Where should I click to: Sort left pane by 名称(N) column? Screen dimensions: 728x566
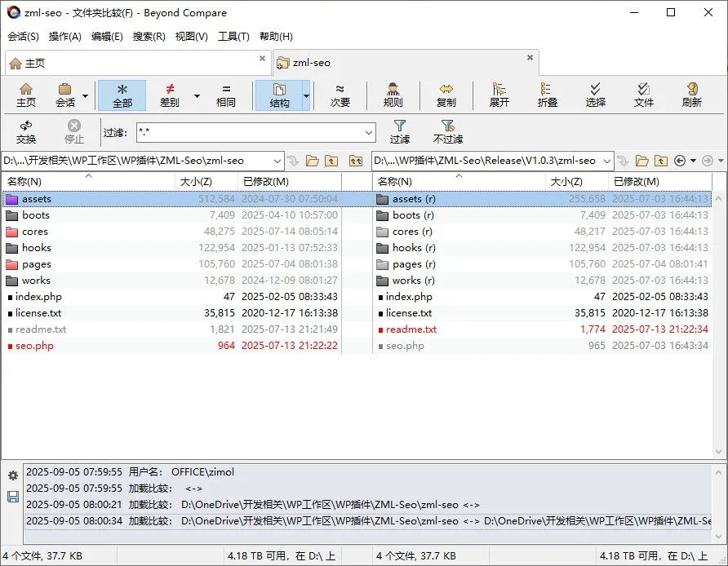[x=88, y=181]
